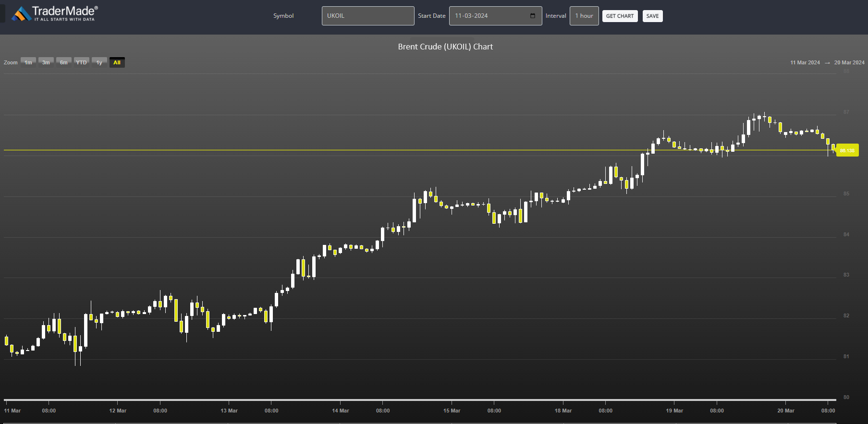Viewport: 868px width, 424px height.
Task: Click the GET CHART button
Action: [620, 16]
